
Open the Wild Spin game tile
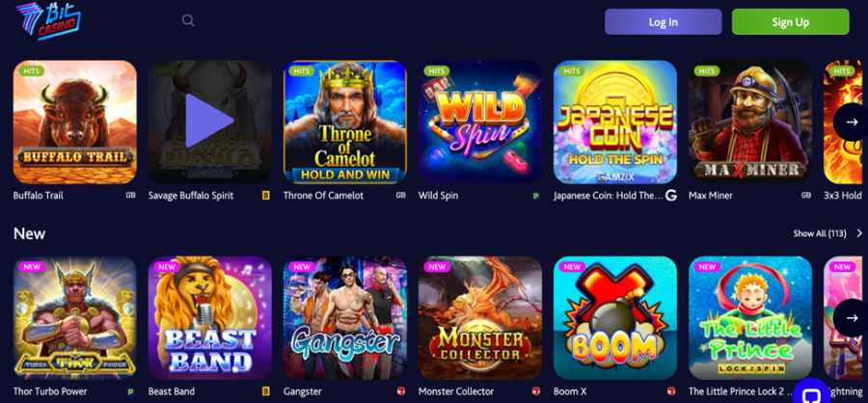pos(480,121)
